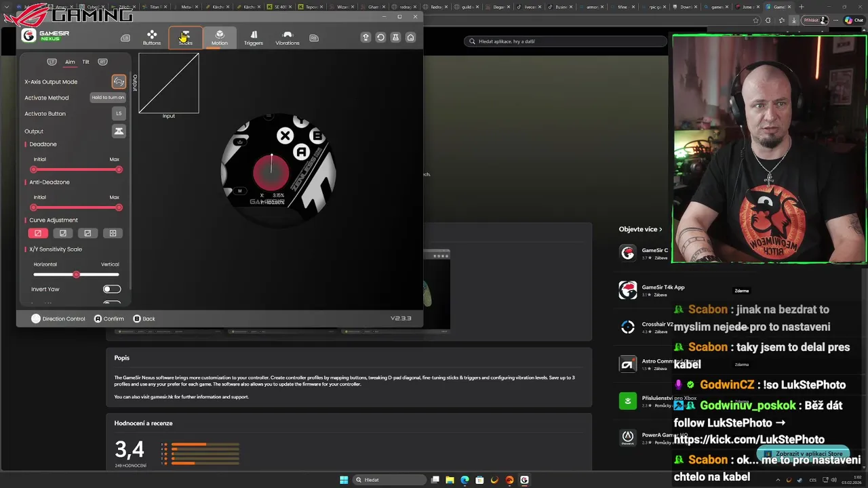Change the X-Axis Output Mode icon button
This screenshot has height=488, width=868.
(x=119, y=81)
